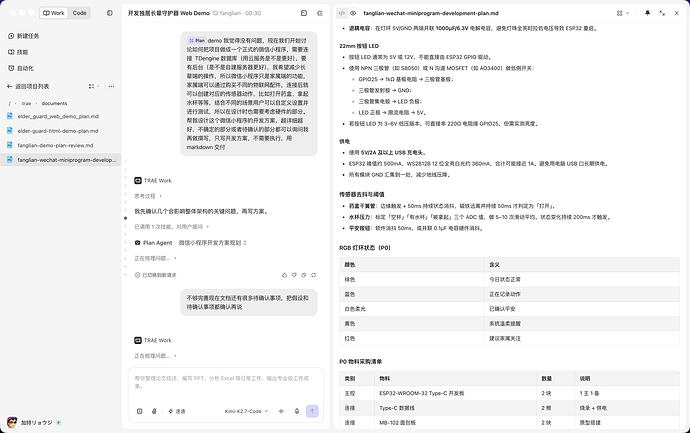Click the Plan tag in the first message
690x433 pixels.
197,40
